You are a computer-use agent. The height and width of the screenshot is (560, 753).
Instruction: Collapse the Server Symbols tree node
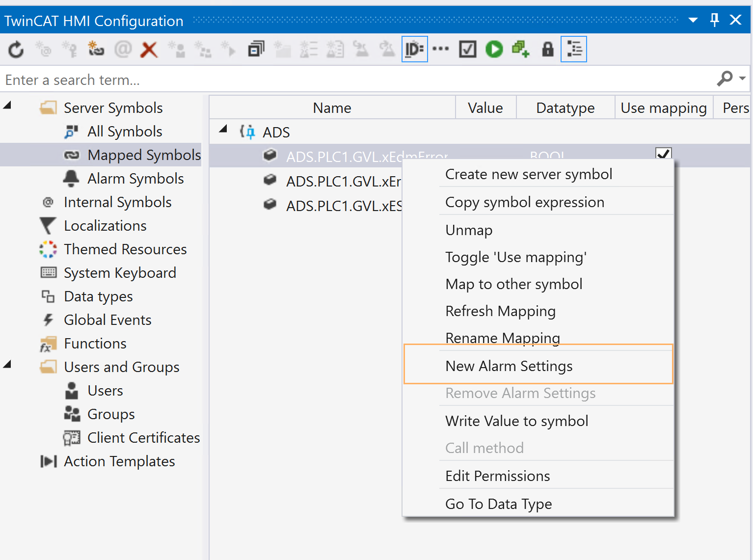(x=7, y=105)
